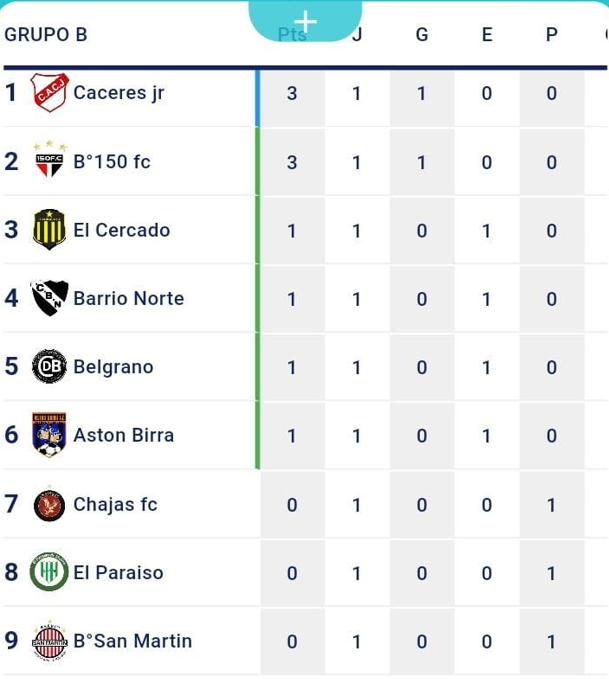
Task: Select the B°San Martin striped crest
Action: click(x=49, y=641)
